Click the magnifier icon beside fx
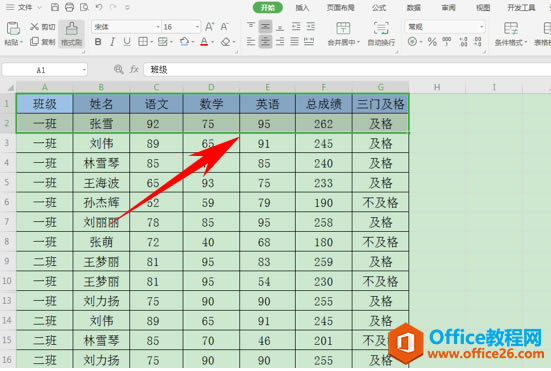 pos(119,70)
